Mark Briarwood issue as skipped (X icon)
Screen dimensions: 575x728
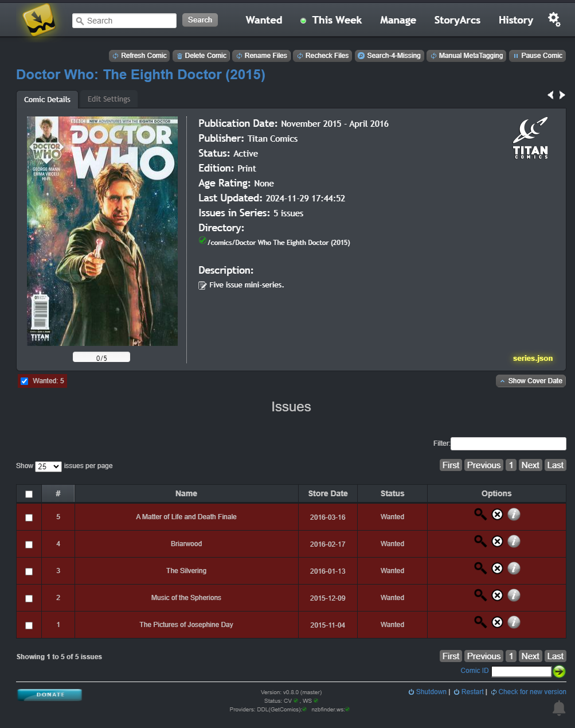497,542
